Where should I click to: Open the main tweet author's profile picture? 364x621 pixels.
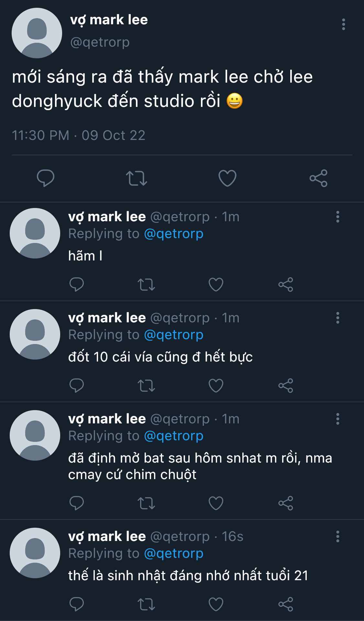point(37,33)
